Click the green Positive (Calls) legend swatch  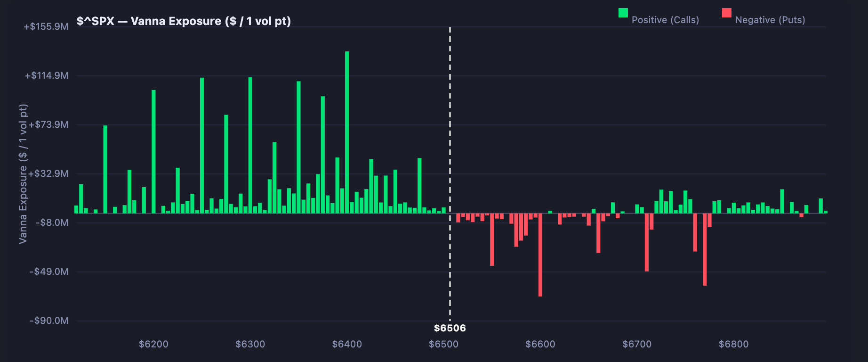tap(623, 13)
